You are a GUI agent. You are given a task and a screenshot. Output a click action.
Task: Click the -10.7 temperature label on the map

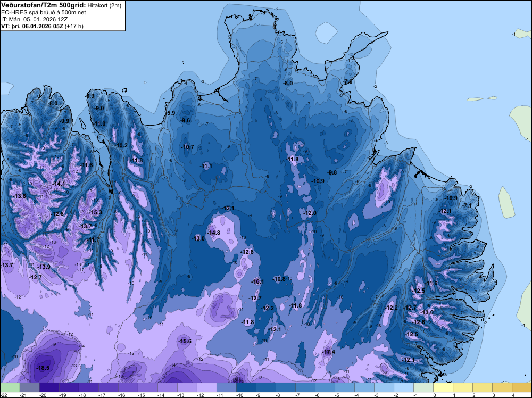tap(187, 147)
